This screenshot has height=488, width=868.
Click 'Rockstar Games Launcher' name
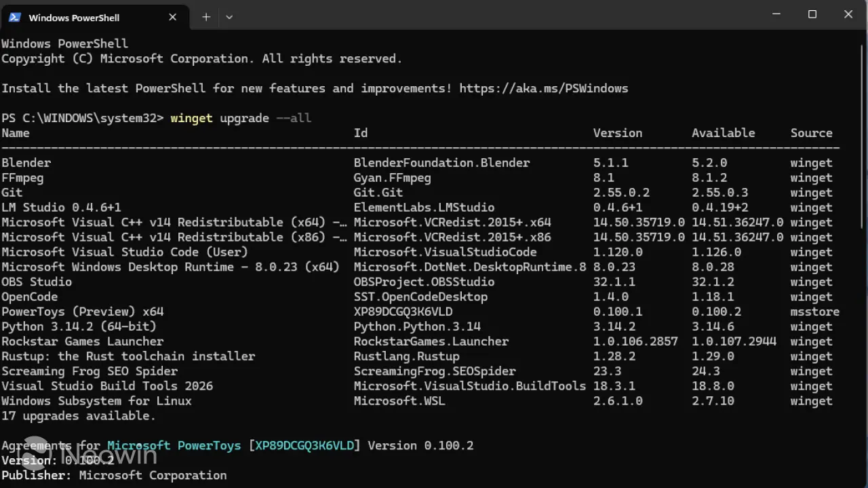(x=83, y=342)
